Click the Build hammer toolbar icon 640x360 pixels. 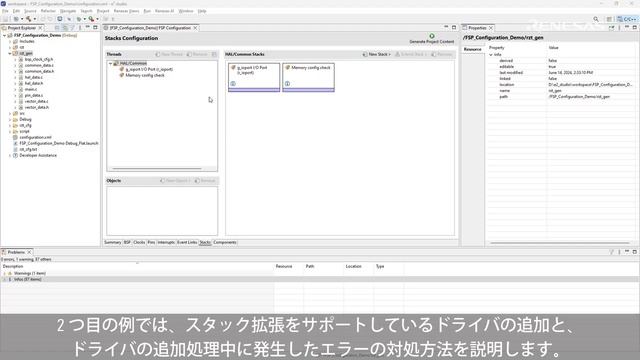click(x=28, y=19)
